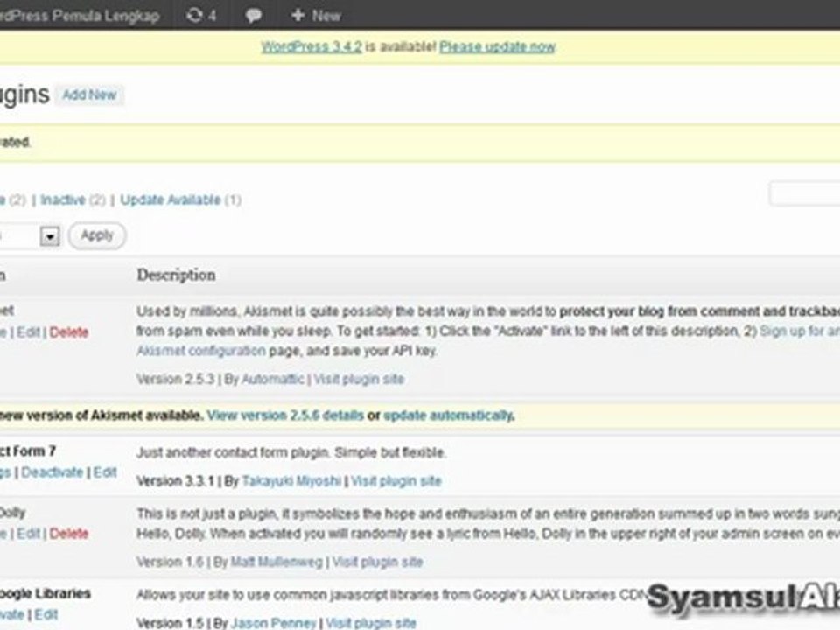Focus the plugin search field

tap(804, 193)
